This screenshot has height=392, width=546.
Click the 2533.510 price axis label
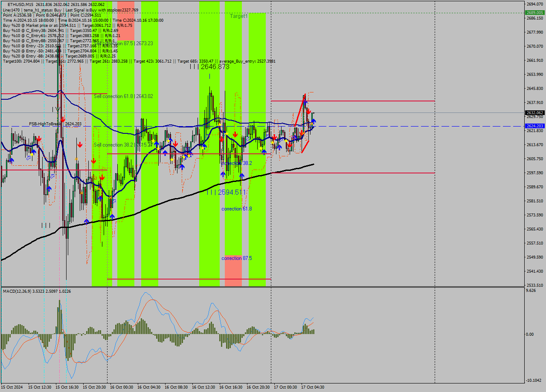tap(534, 285)
